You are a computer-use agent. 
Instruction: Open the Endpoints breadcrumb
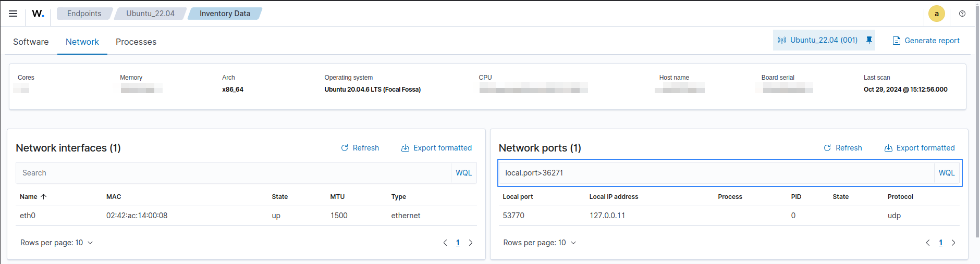pos(84,14)
